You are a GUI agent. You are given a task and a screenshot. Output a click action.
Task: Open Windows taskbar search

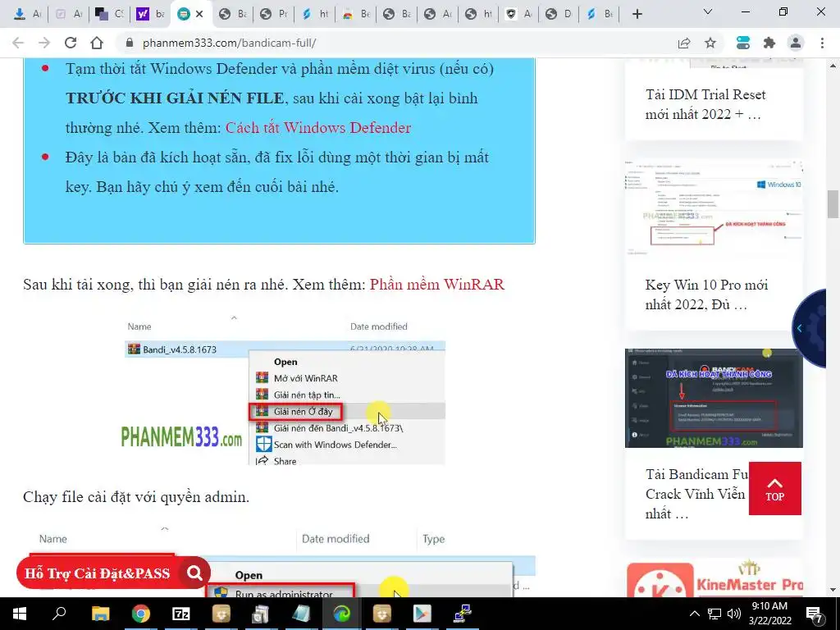pyautogui.click(x=59, y=614)
